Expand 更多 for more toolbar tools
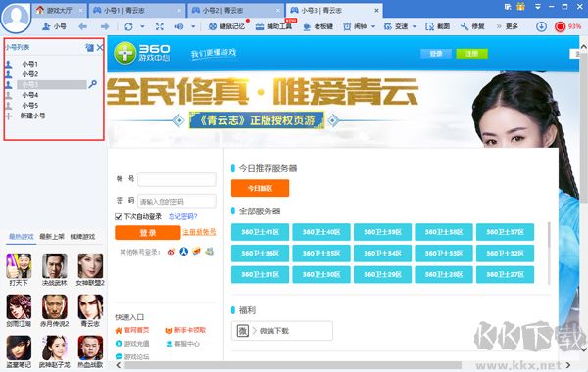The height and width of the screenshot is (372, 588). 508,26
